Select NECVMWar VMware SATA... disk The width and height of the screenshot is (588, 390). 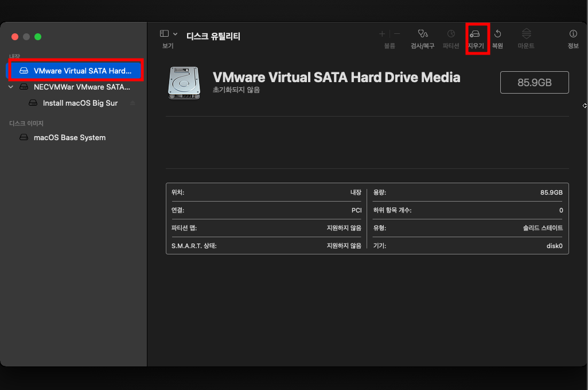[82, 87]
